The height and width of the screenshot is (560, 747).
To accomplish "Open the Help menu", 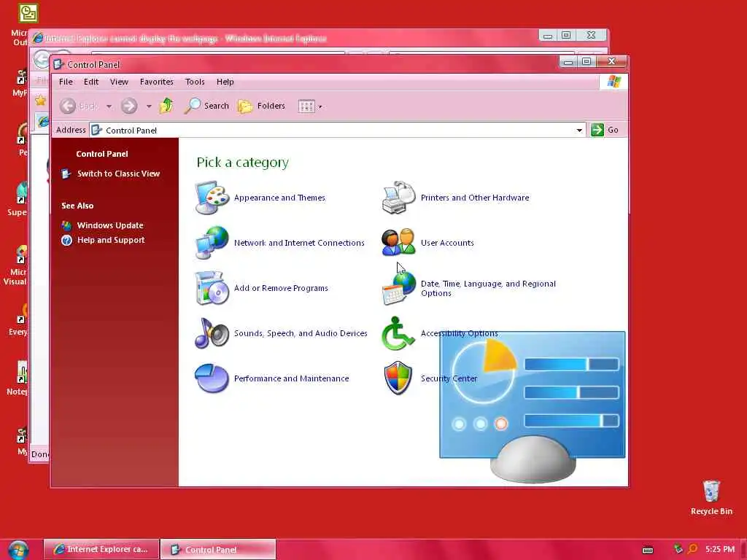I will (x=225, y=82).
